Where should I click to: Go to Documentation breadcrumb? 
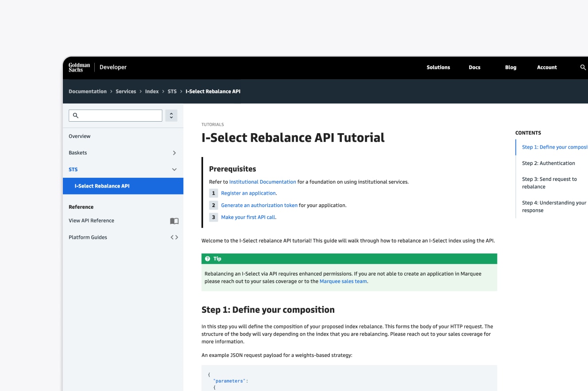coord(88,92)
